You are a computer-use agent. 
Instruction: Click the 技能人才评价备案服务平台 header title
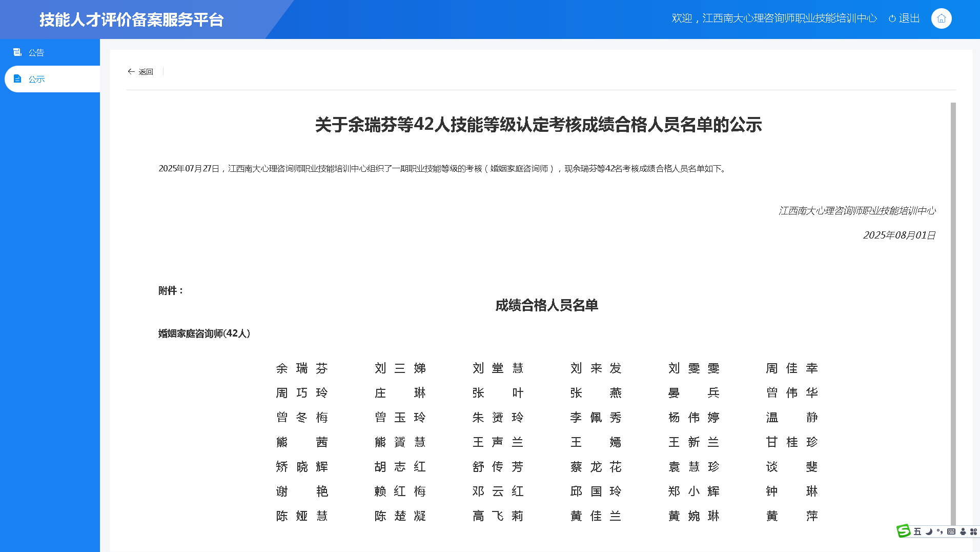(x=132, y=19)
